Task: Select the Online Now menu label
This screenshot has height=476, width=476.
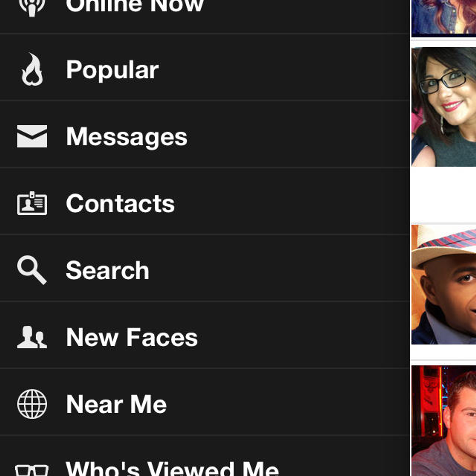Action: 135,6
